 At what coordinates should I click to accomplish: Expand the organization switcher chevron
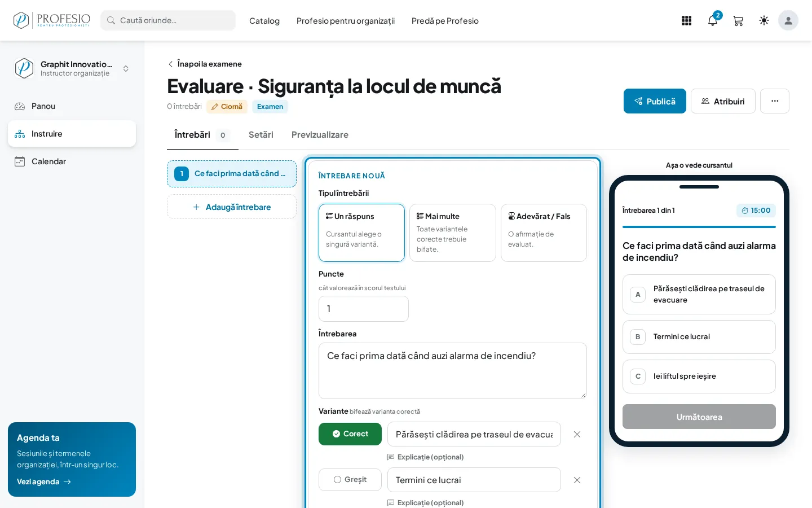pos(126,68)
